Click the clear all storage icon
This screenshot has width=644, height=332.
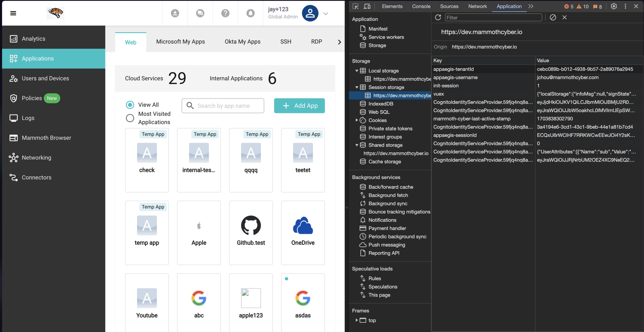553,18
